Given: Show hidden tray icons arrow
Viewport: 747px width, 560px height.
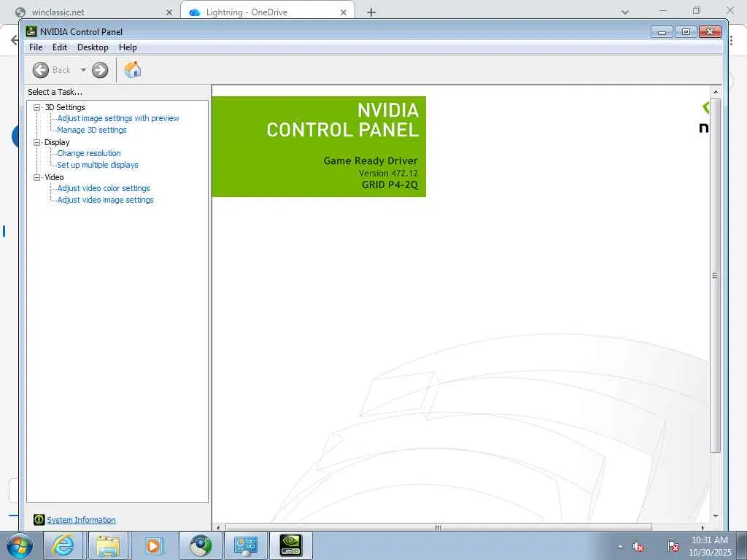Looking at the screenshot, I should tap(620, 546).
